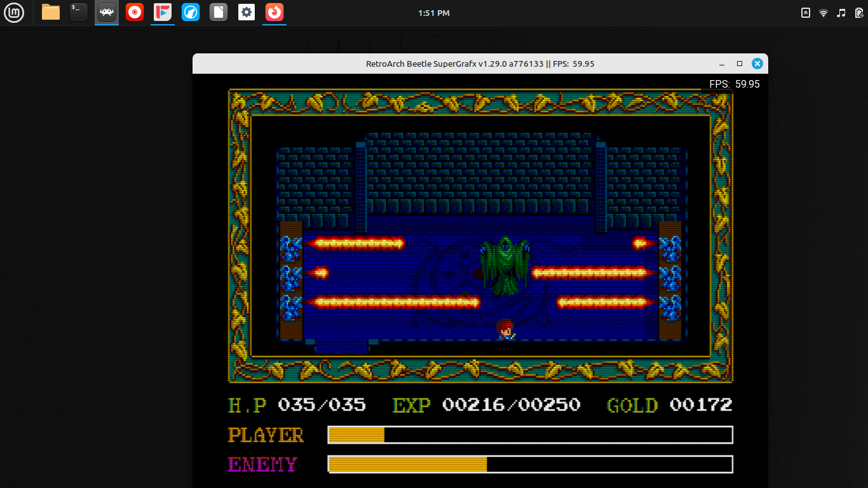Check the battery charging tray icon

[858, 13]
